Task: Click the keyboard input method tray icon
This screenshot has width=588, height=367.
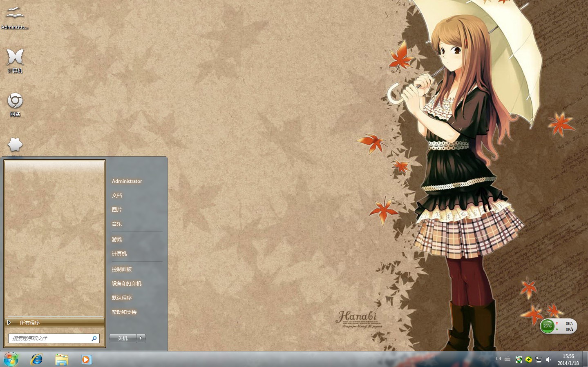Action: pos(508,360)
